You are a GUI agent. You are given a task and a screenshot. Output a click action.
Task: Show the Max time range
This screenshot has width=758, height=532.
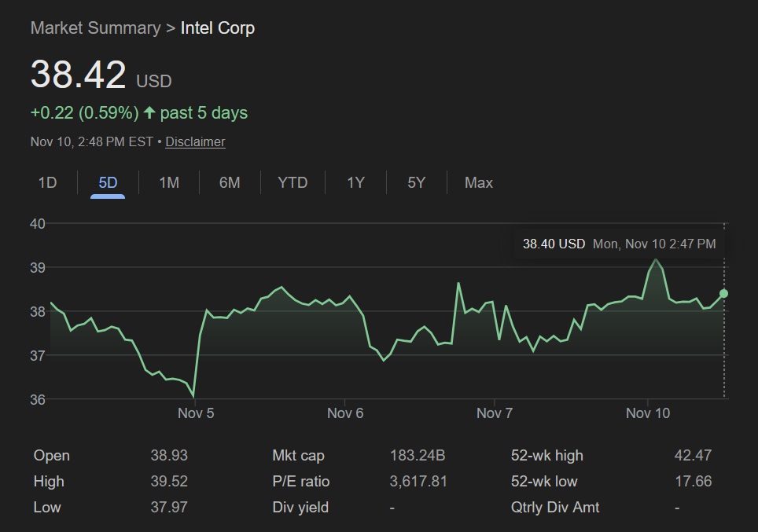click(478, 183)
